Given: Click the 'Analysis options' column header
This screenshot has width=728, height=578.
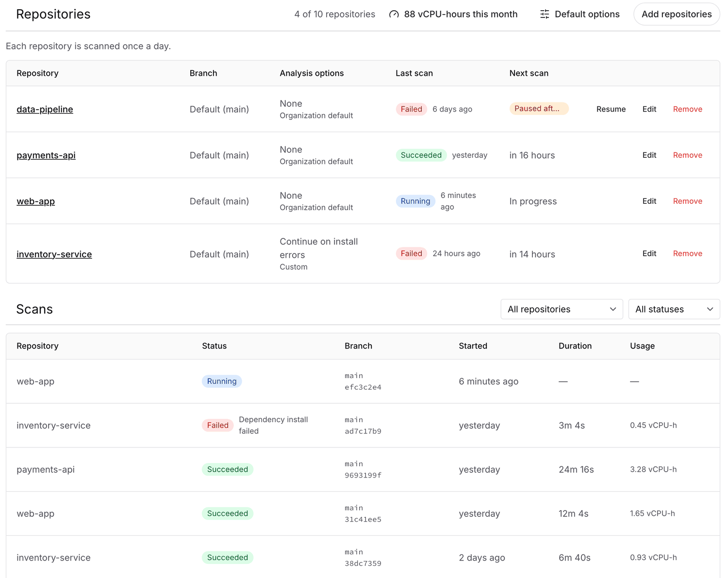Looking at the screenshot, I should 312,73.
